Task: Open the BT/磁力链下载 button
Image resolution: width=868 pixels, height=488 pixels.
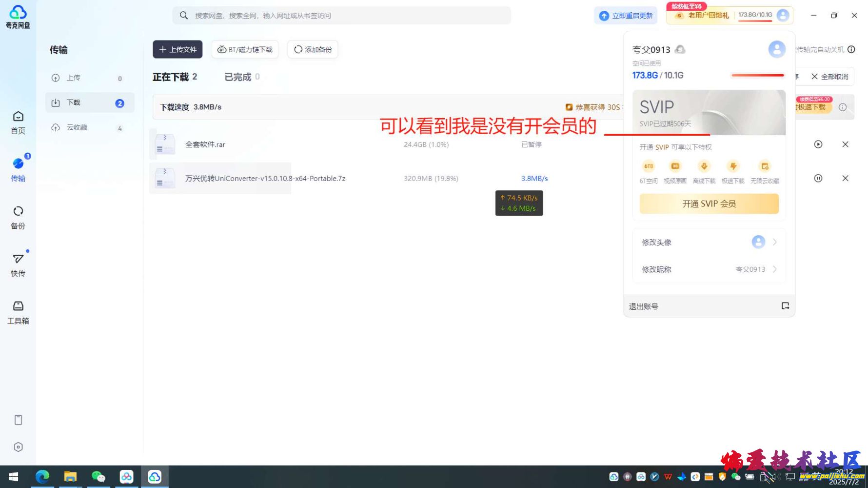Action: point(245,50)
